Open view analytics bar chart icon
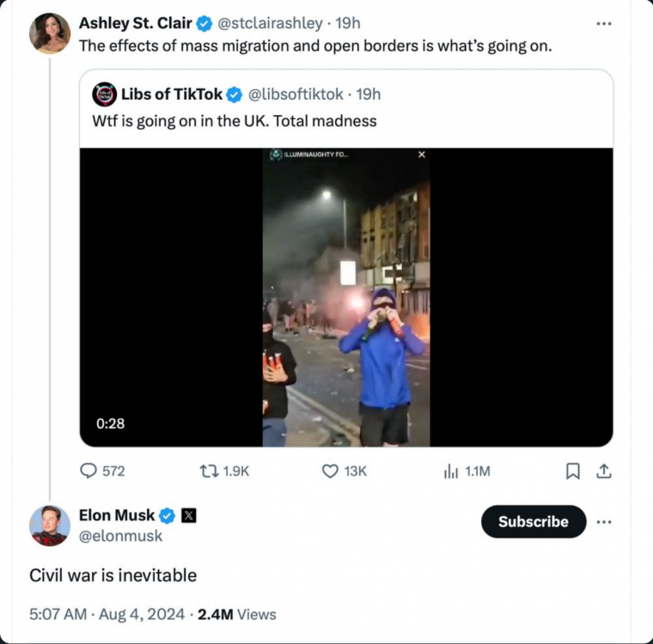The image size is (653, 644). coord(451,471)
